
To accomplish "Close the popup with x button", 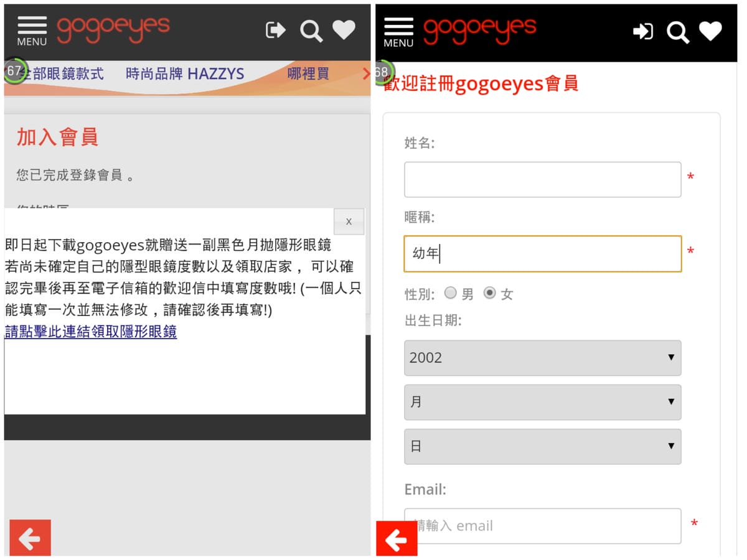I will point(349,222).
